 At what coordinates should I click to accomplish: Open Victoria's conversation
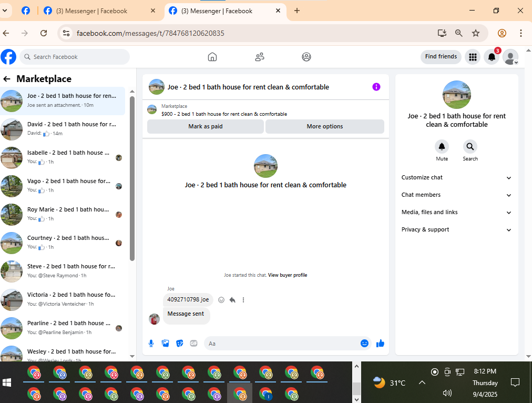[63, 299]
